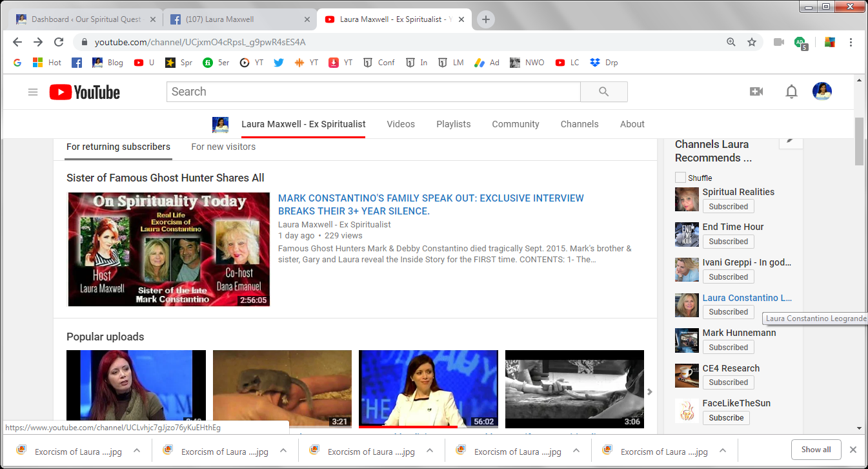
Task: Expand options for first downloaded Exorcism jpg
Action: 136,451
